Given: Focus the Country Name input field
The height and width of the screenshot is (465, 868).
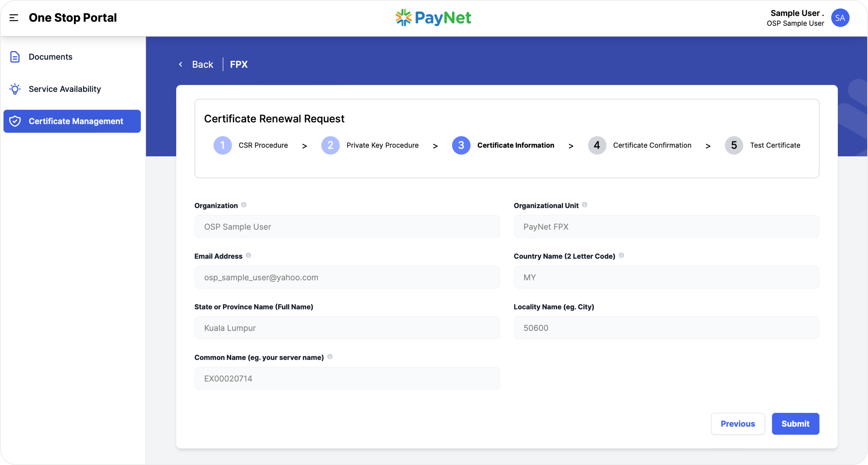Looking at the screenshot, I should [x=666, y=277].
